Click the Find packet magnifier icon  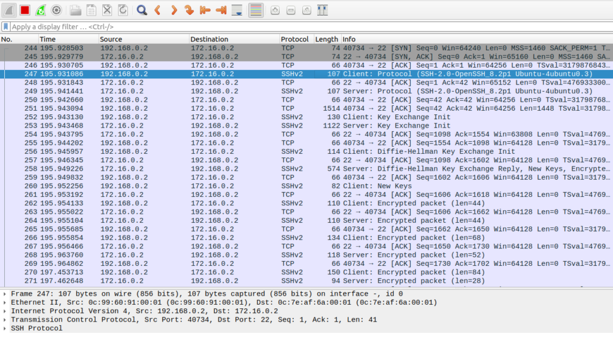point(142,10)
